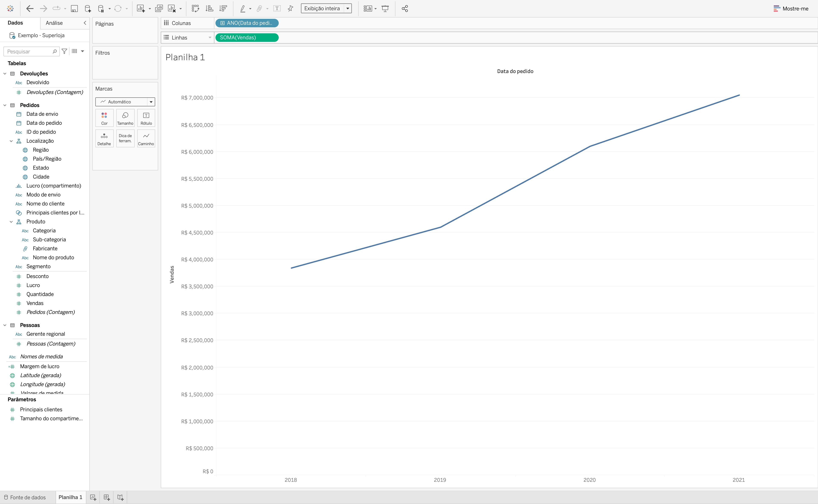Click the Dica de ferram. button
This screenshot has width=818, height=504.
(125, 139)
